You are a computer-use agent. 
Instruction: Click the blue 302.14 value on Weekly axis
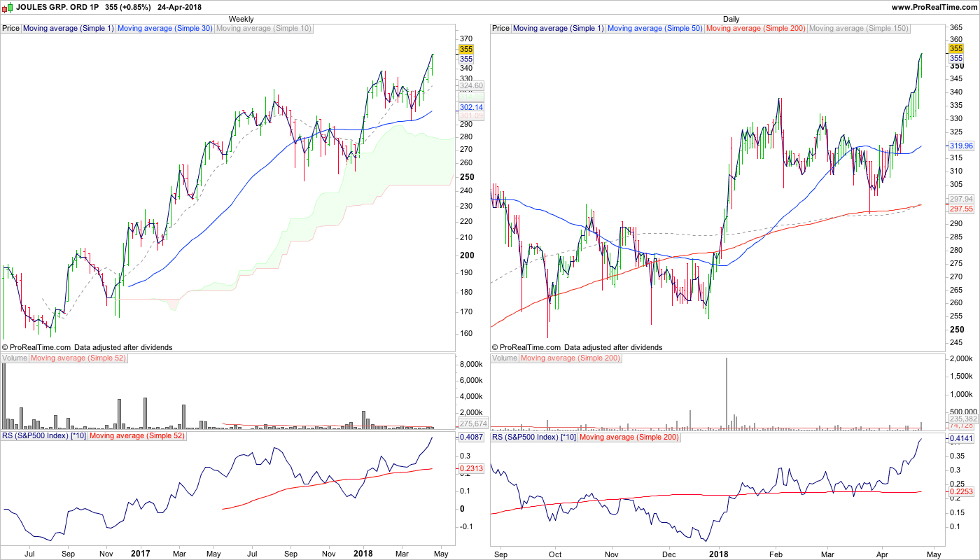pos(471,108)
